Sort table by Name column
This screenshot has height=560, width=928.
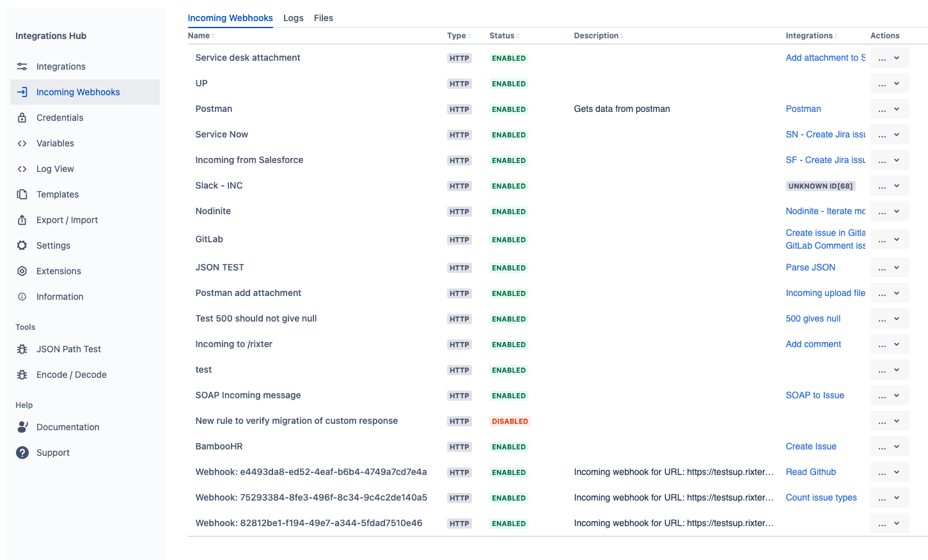201,36
